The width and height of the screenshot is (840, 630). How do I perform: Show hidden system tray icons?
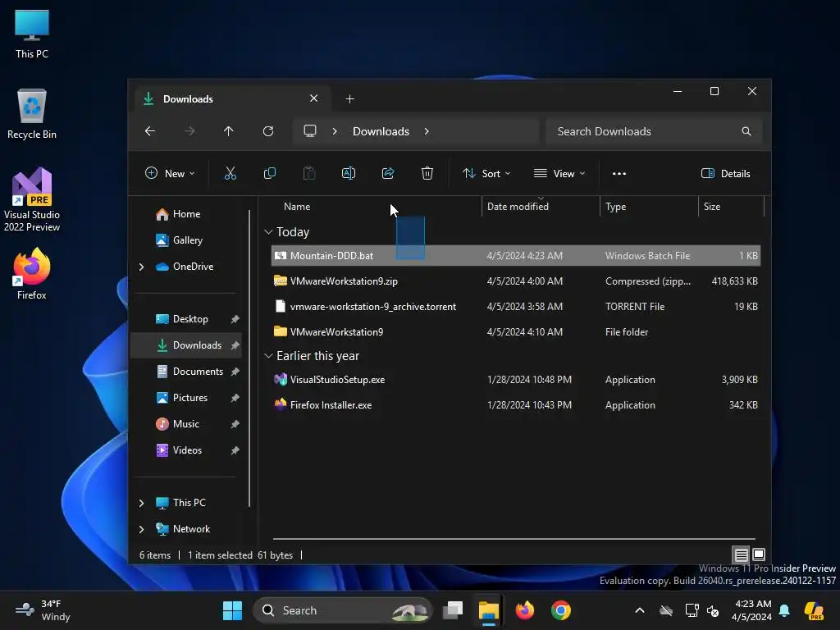pyautogui.click(x=640, y=610)
